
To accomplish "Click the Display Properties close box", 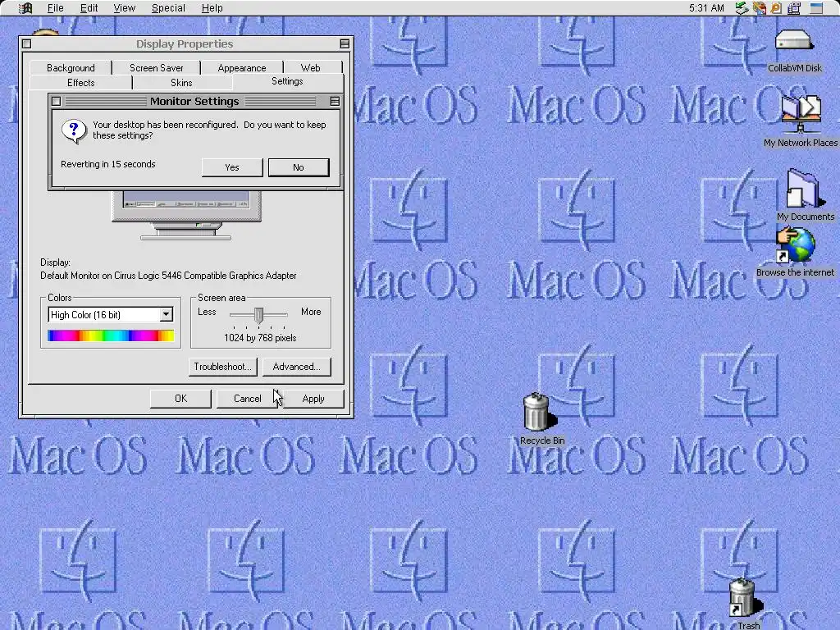I will [26, 44].
